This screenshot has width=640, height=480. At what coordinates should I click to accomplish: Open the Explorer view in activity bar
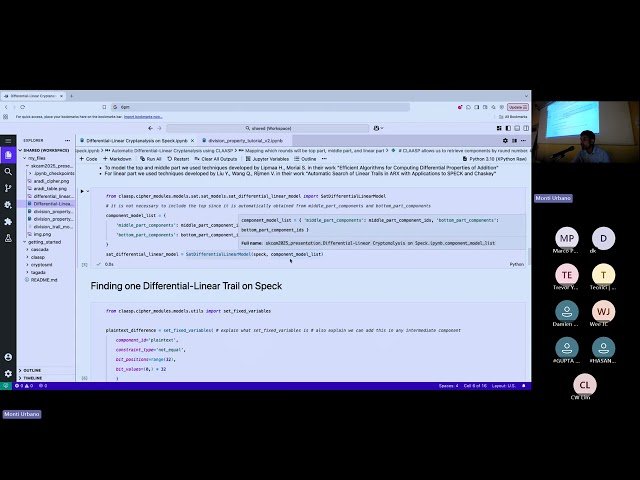click(8, 156)
